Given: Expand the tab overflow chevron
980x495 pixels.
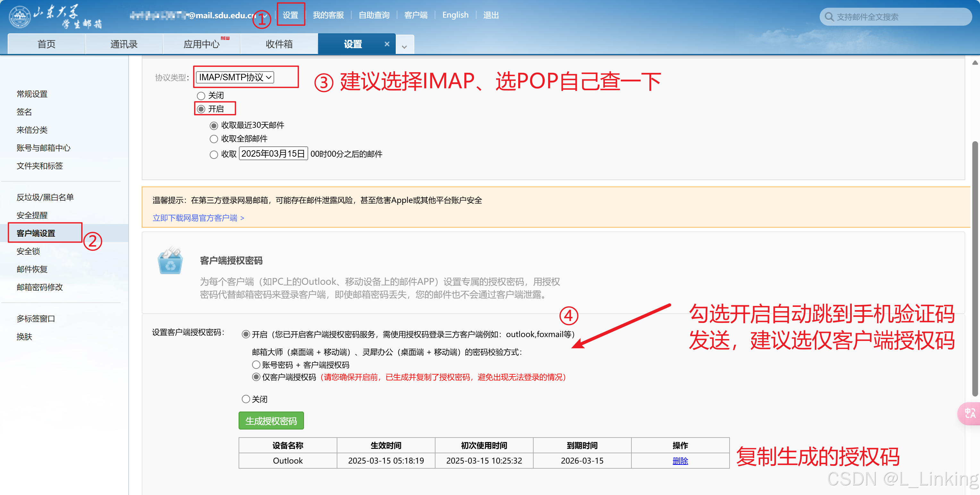Looking at the screenshot, I should [404, 47].
